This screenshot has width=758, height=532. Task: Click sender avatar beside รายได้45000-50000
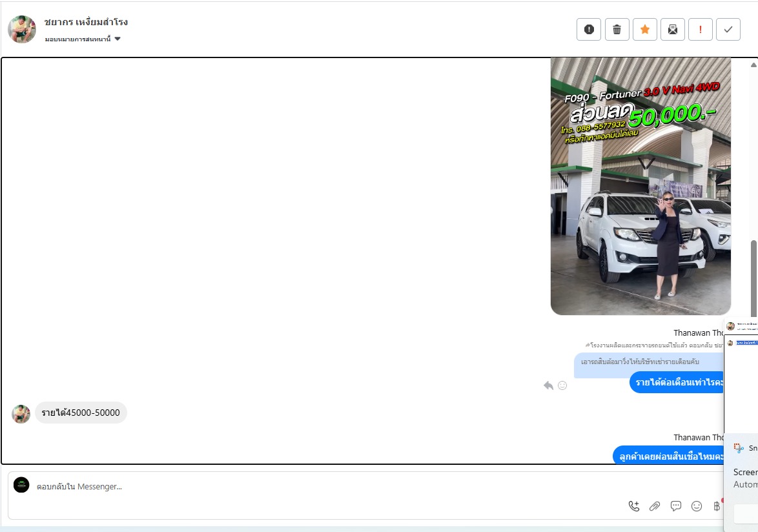(x=21, y=414)
